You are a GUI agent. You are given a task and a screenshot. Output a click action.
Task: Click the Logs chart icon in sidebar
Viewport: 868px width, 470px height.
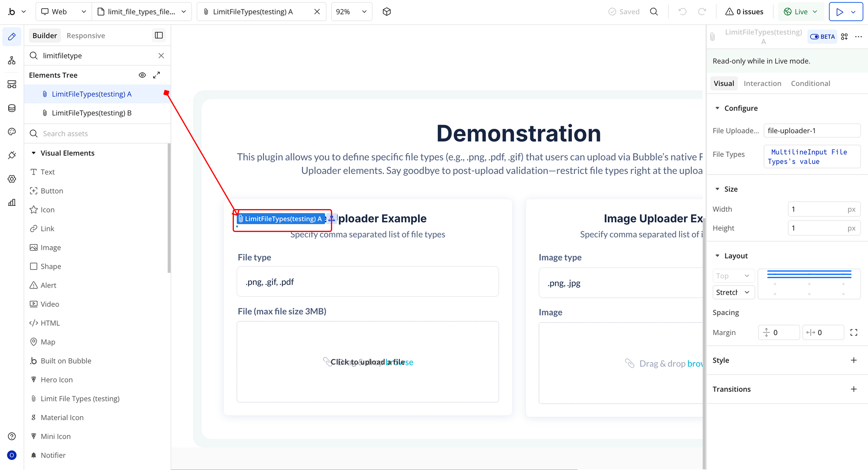pos(12,202)
